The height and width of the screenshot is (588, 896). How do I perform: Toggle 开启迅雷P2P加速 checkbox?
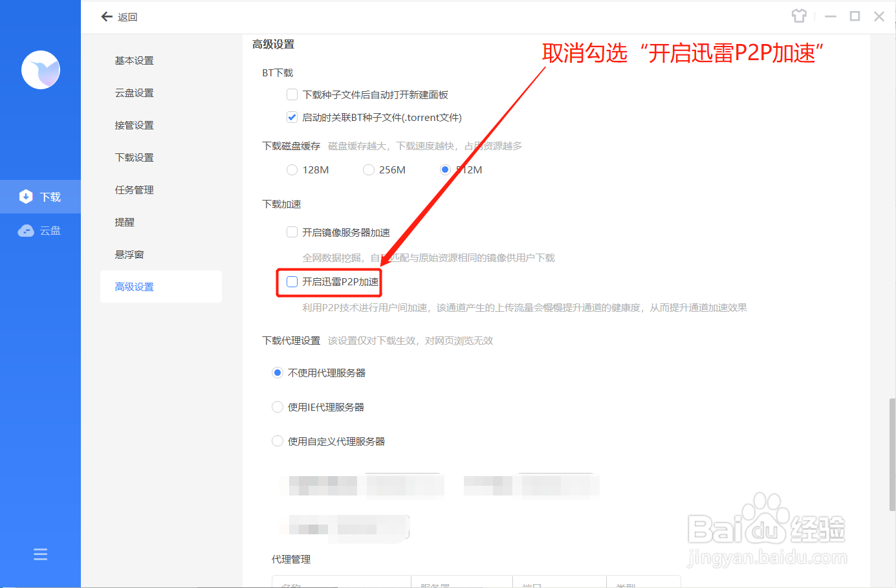pos(292,281)
